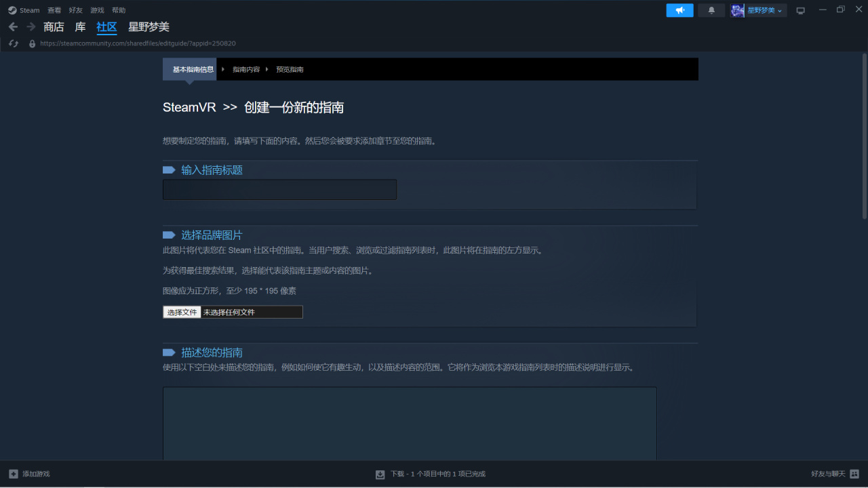The height and width of the screenshot is (488, 868).
Task: Open the Steam menu
Action: coord(30,10)
